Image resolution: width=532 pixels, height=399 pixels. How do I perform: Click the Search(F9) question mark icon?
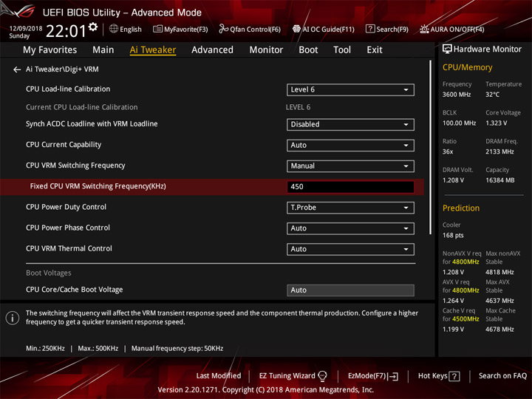(x=370, y=29)
